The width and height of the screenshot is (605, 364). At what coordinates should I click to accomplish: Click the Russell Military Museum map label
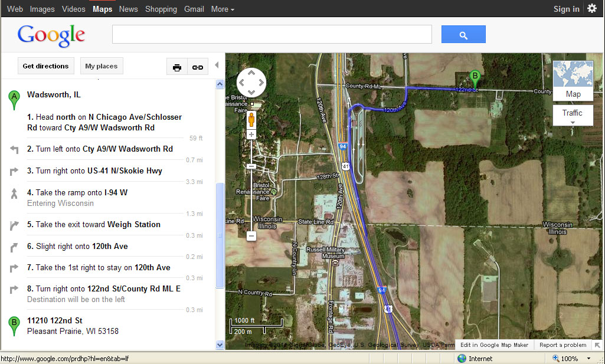(325, 253)
